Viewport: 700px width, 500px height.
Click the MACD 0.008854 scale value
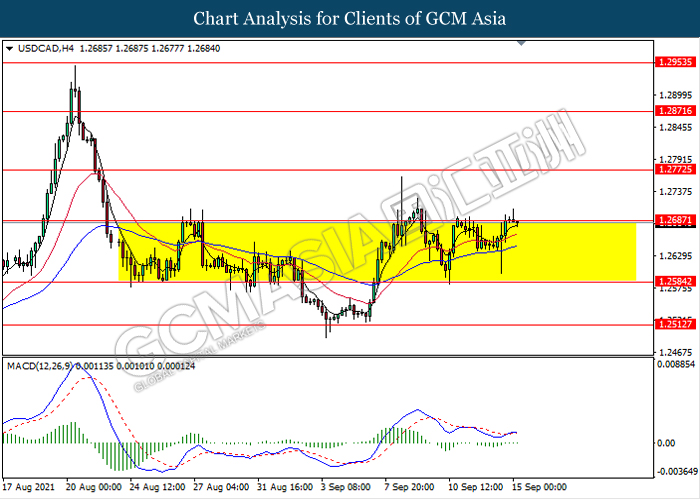point(676,365)
